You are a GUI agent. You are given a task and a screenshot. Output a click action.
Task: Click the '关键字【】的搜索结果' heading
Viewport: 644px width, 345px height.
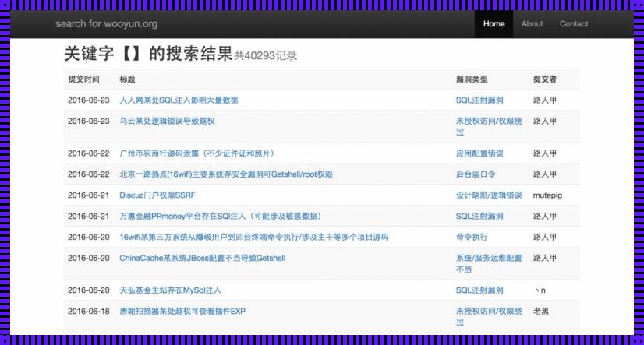(149, 53)
